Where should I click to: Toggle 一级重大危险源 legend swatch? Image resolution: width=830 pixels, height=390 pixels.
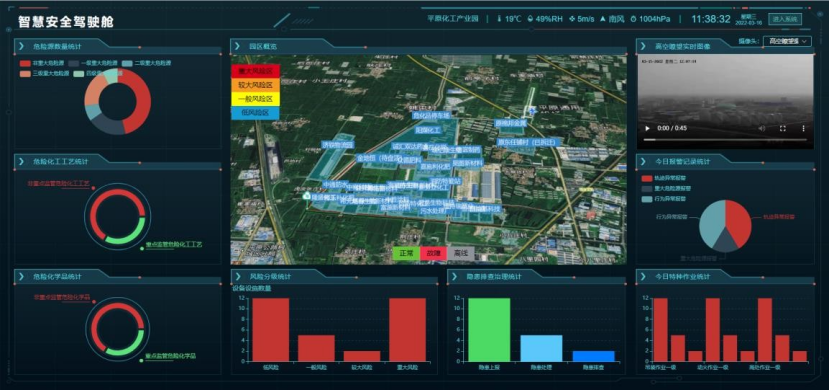pos(74,63)
